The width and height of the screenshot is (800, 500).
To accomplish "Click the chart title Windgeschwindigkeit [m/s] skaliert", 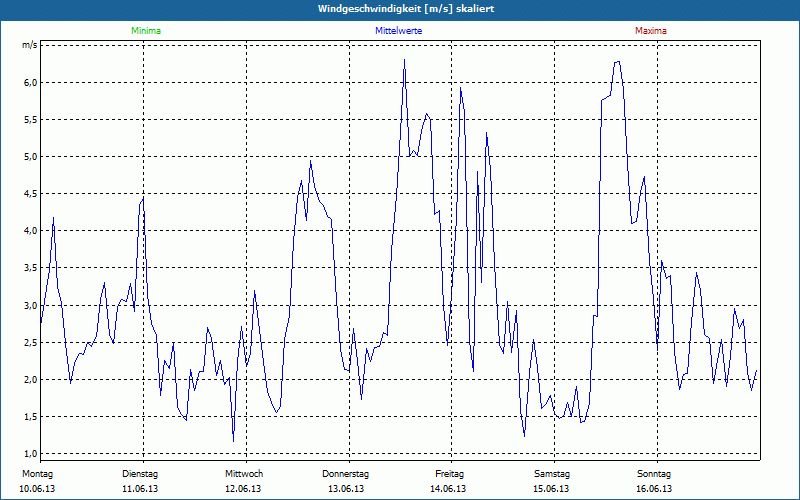I will tap(406, 9).
